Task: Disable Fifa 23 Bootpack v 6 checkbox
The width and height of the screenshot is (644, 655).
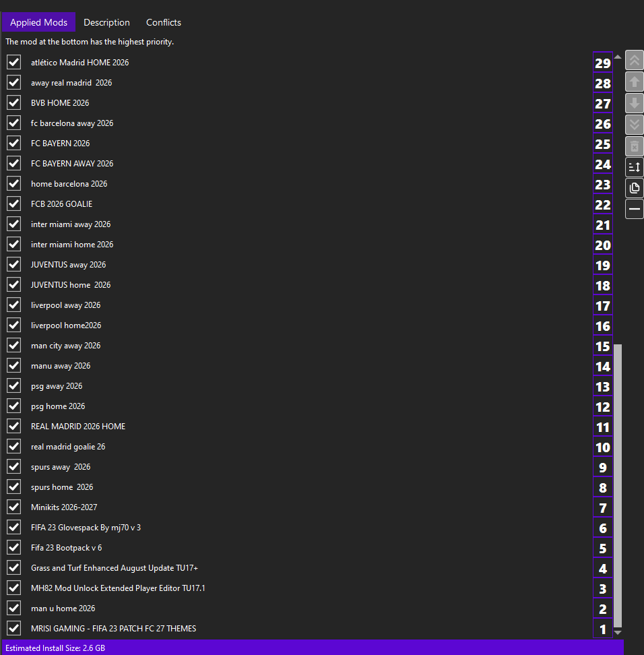Action: pos(13,547)
